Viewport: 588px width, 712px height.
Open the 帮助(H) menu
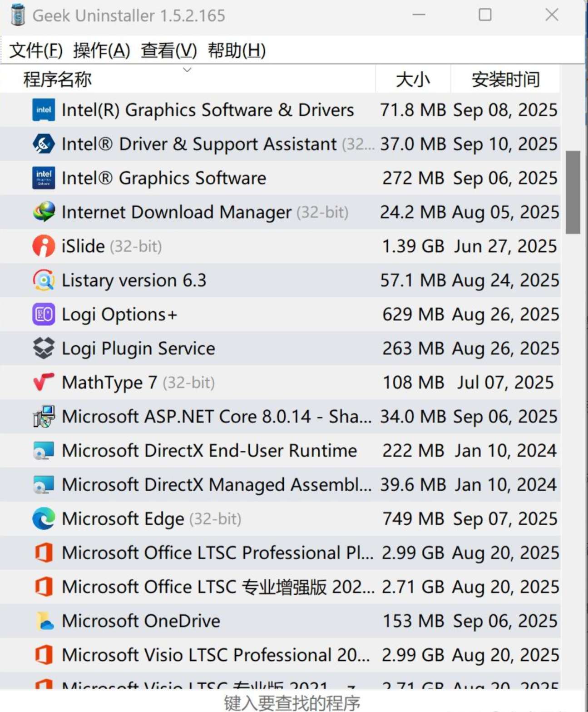tap(236, 50)
